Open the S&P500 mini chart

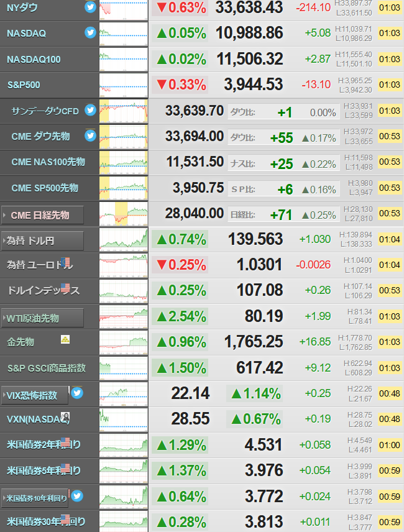(124, 86)
